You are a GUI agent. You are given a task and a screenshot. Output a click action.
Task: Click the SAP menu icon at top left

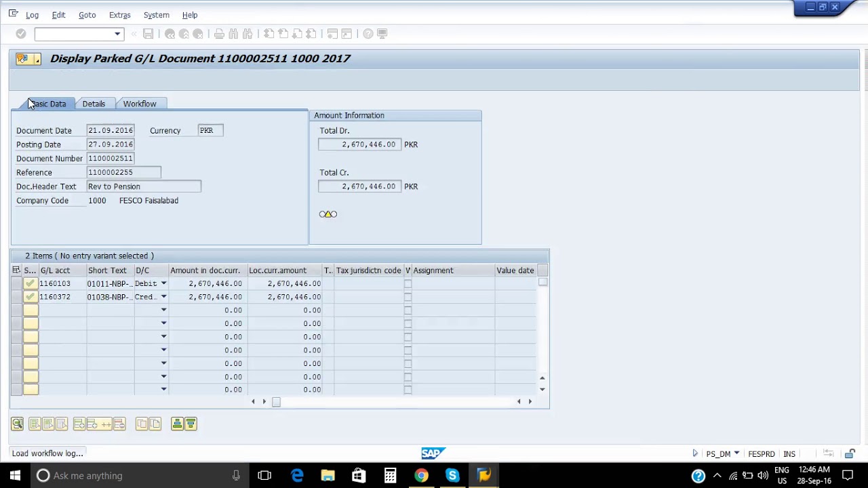click(13, 14)
